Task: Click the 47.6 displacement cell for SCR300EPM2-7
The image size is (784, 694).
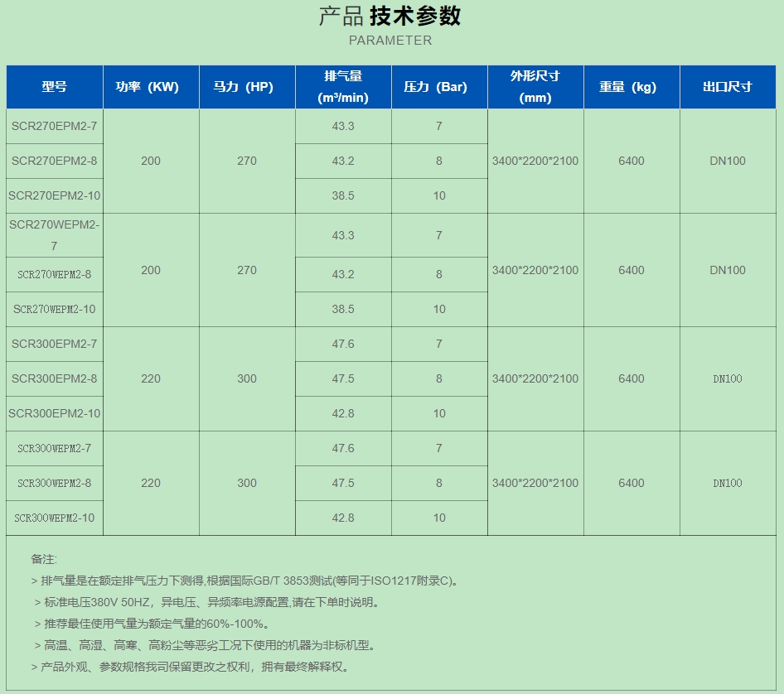Action: tap(343, 344)
